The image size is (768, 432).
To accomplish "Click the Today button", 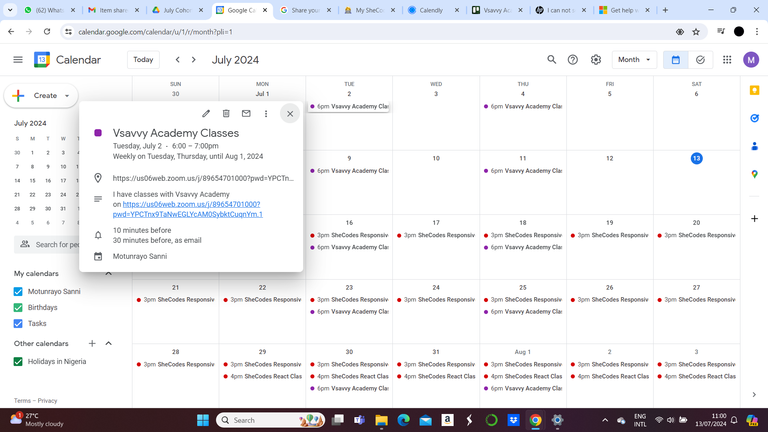I will click(143, 60).
